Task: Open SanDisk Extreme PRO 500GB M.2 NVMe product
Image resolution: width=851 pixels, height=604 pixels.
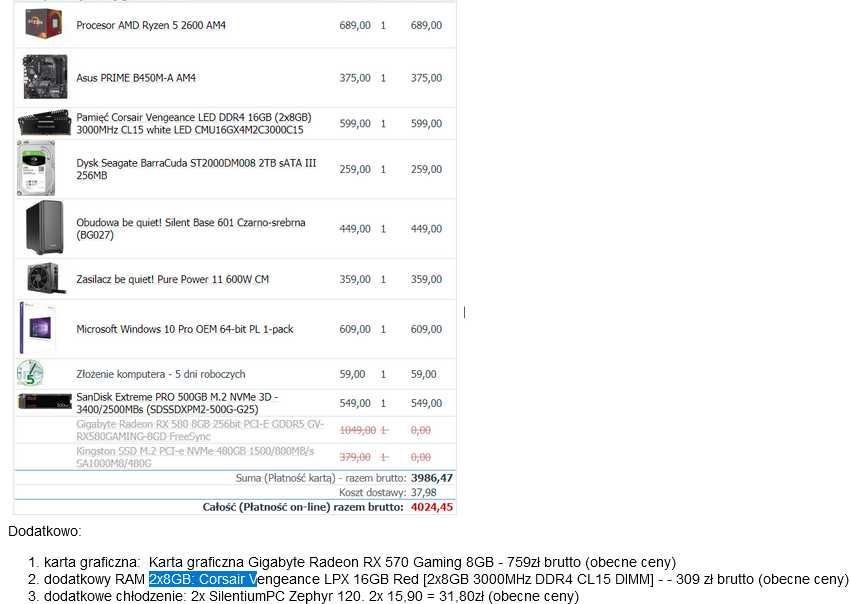Action: (x=177, y=403)
